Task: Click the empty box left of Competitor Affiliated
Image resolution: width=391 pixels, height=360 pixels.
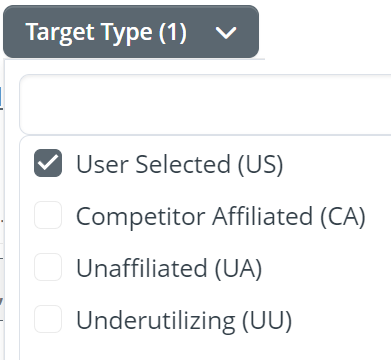Action: 48,215
